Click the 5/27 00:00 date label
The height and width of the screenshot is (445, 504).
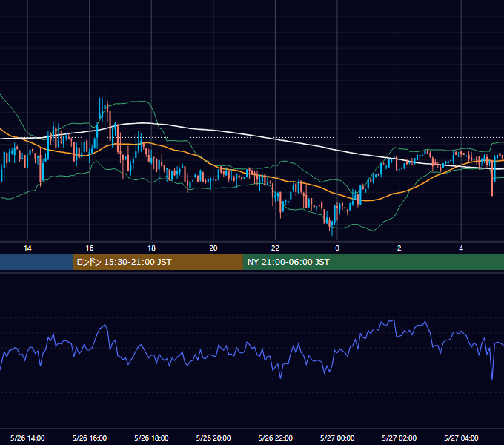click(337, 438)
